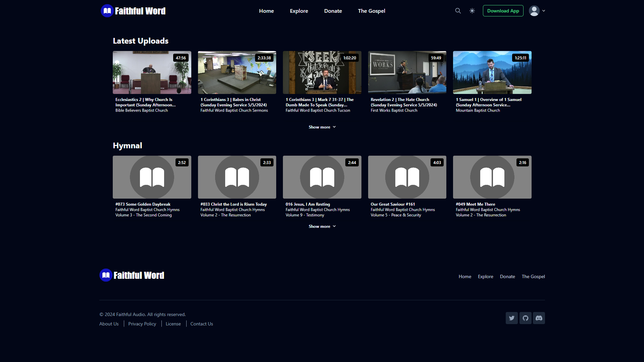Image resolution: width=644 pixels, height=362 pixels.
Task: Open the user avatar account menu
Action: (x=534, y=11)
